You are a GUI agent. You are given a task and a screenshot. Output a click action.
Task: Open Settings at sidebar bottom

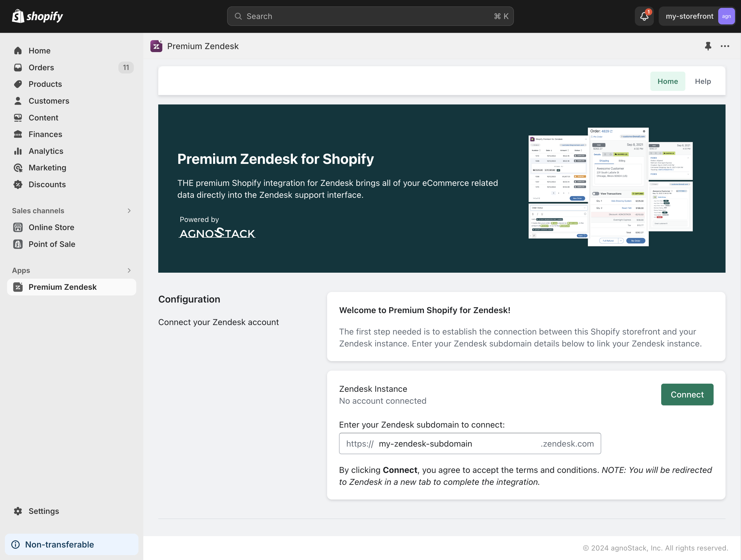coord(72,511)
